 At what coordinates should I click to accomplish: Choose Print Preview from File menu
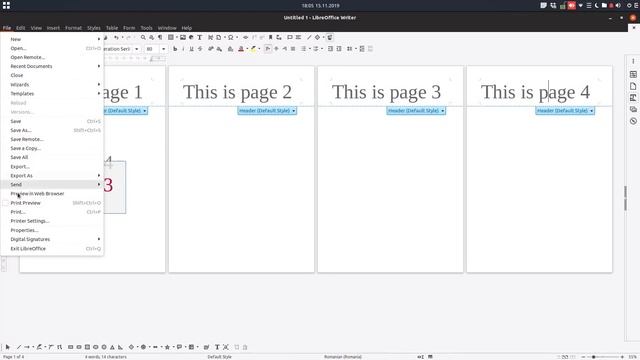click(x=52, y=203)
